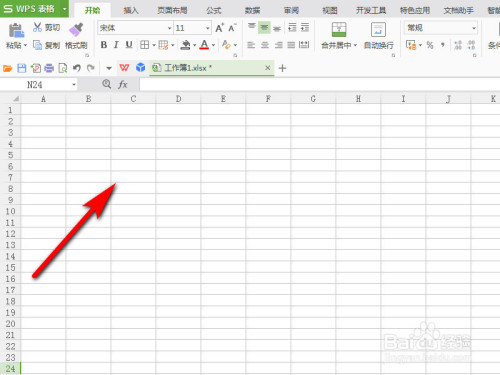Click the 粘贴 paste button

pos(16,37)
